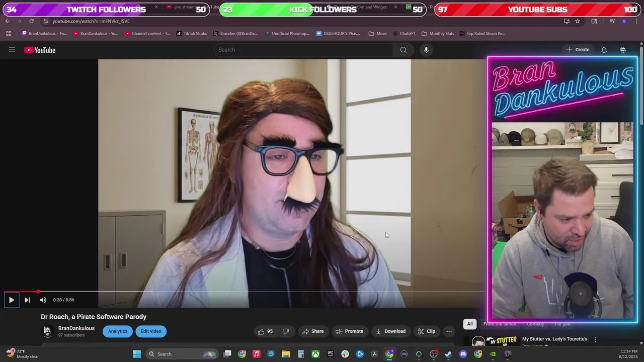The image size is (644, 362).
Task: Click the Promote button
Action: 349,331
